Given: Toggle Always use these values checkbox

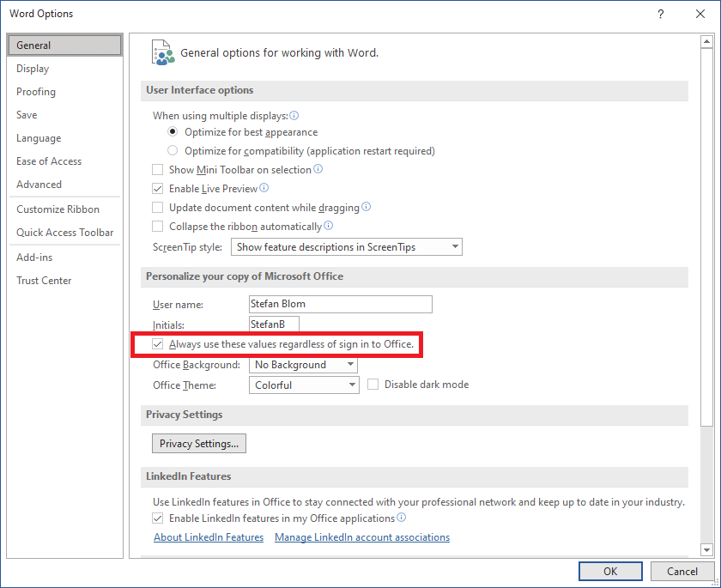Looking at the screenshot, I should [158, 344].
